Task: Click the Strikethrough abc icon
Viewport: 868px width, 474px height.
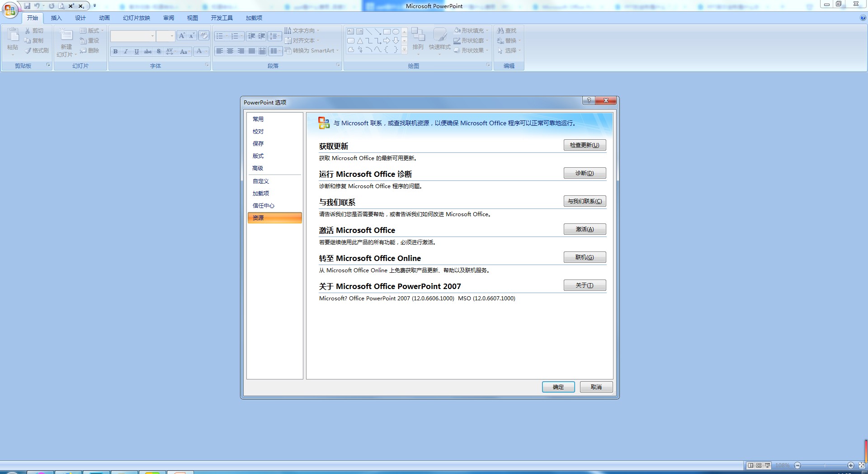Action: point(148,52)
